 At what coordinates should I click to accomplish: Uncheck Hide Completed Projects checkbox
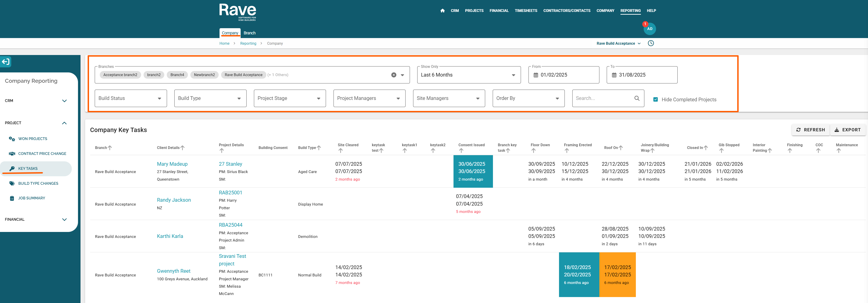click(x=655, y=99)
